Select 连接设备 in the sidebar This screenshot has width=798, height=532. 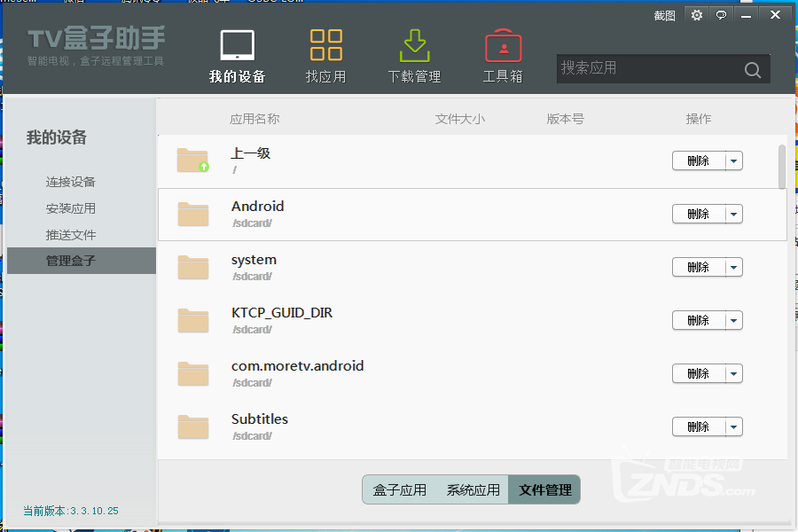(x=71, y=182)
